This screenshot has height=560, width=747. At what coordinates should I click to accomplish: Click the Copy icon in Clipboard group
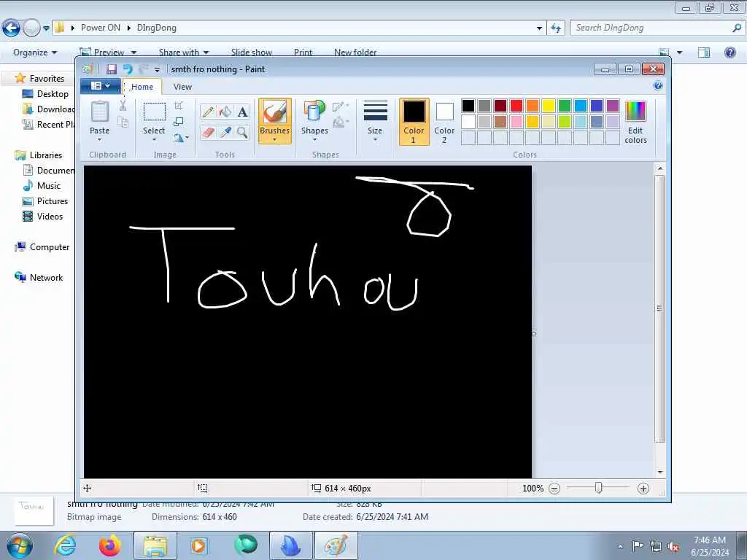point(123,122)
